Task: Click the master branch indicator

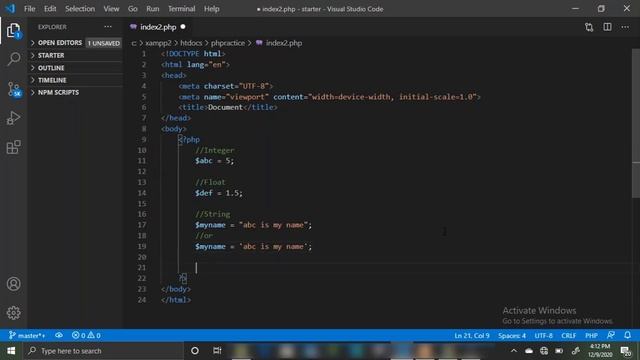Action: (x=27, y=336)
